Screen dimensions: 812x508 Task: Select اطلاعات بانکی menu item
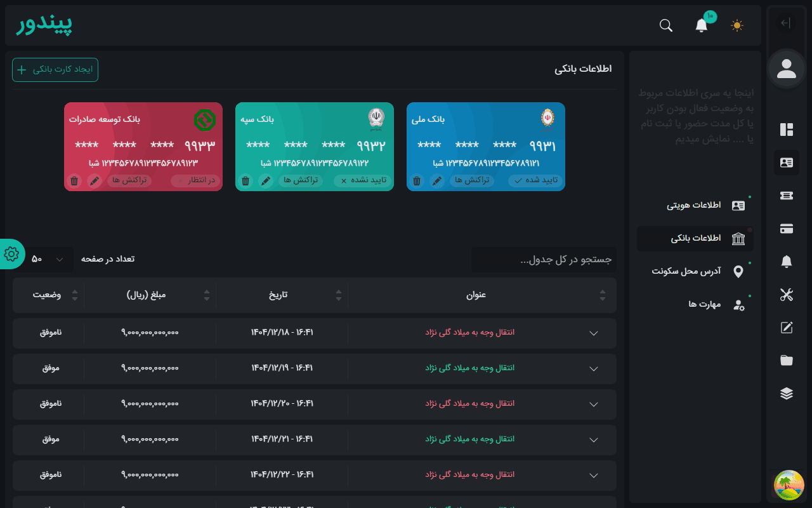click(x=695, y=239)
